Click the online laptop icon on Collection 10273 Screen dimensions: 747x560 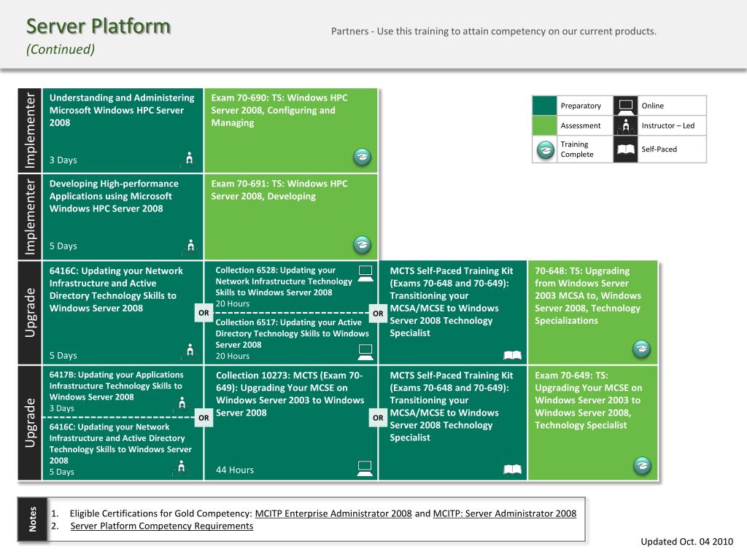click(x=365, y=469)
